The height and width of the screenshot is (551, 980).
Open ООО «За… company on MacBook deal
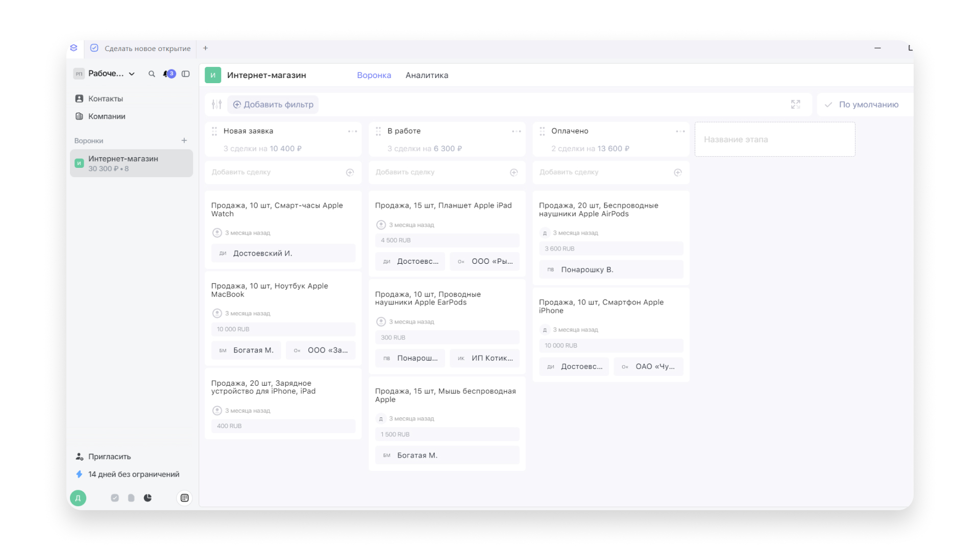coord(321,350)
